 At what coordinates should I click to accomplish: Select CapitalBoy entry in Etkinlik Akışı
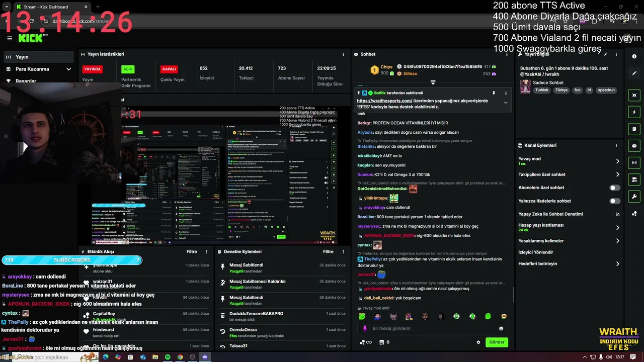pyautogui.click(x=104, y=314)
